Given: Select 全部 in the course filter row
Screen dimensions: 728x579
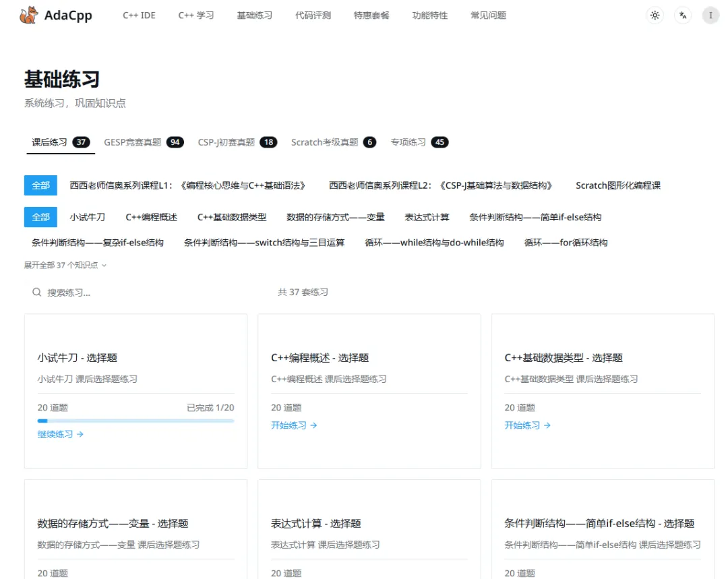Looking at the screenshot, I should (x=40, y=185).
